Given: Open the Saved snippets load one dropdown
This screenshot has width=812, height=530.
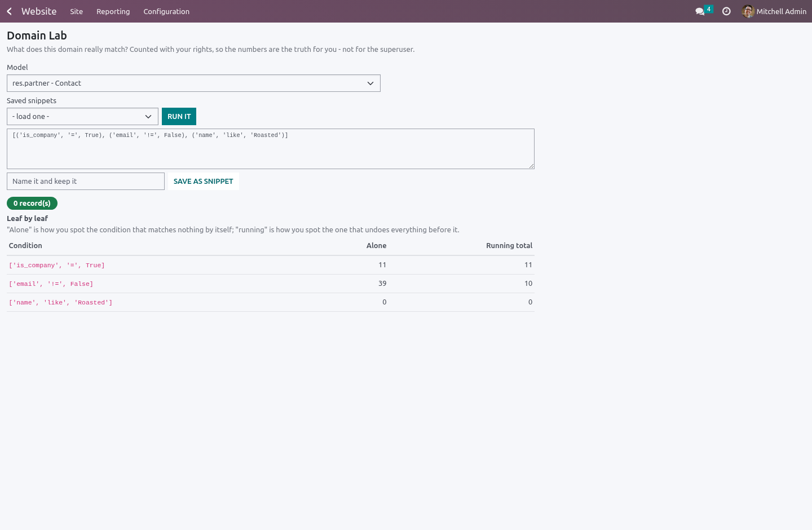Looking at the screenshot, I should [x=82, y=117].
